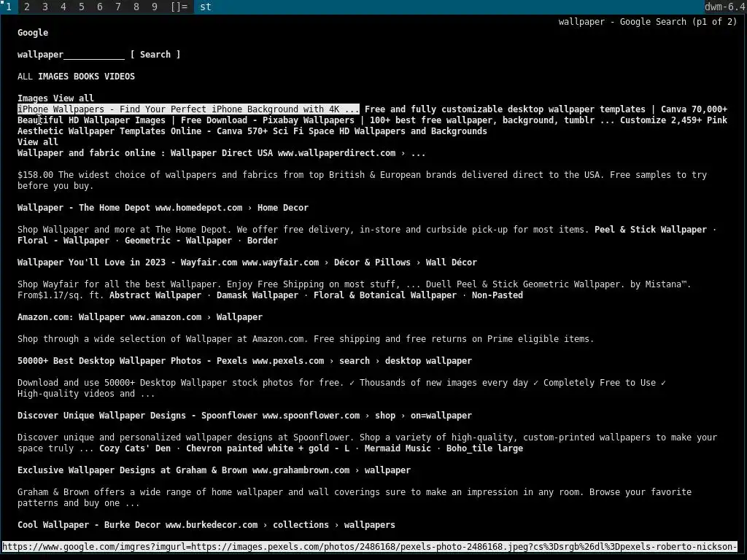This screenshot has height=560, width=747.
Task: Open Amazon.com: Wallpaper result
Action: (140, 317)
